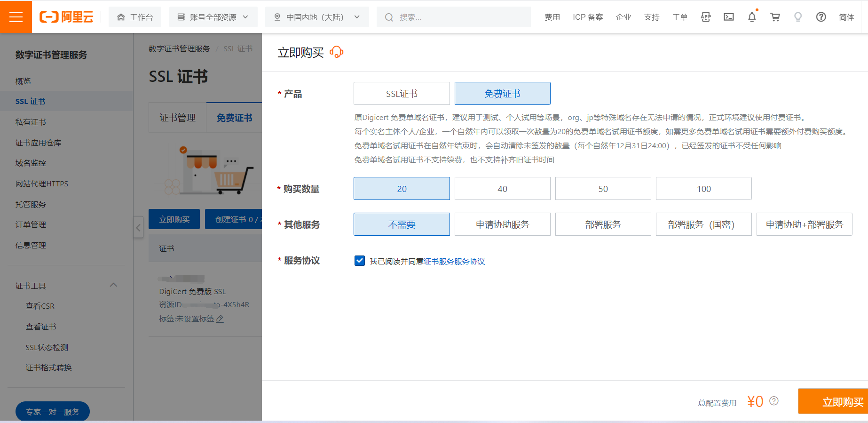Open the Cloud Shell terminal icon
Screen dimensions: 868x423
[729, 17]
